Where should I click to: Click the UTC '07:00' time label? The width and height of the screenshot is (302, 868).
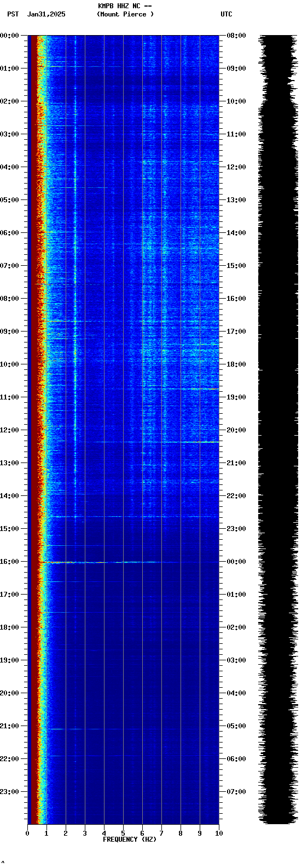coord(236,792)
